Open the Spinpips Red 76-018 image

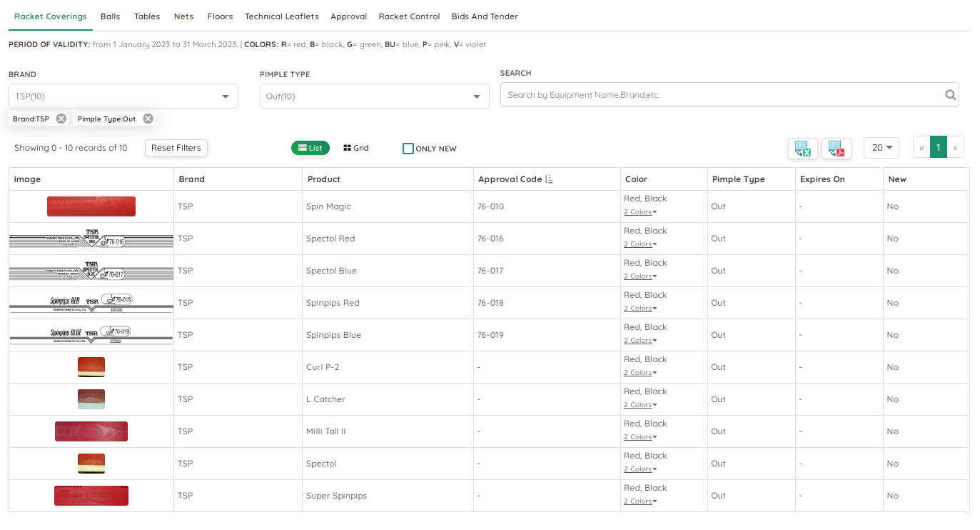click(x=91, y=303)
